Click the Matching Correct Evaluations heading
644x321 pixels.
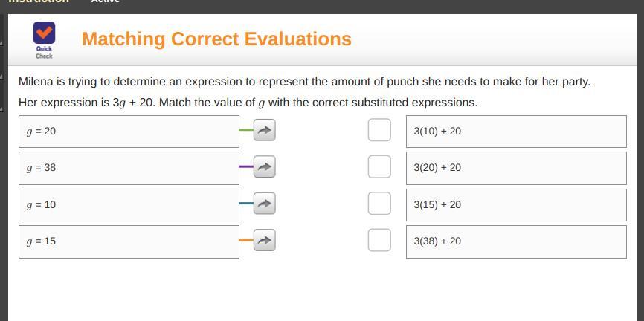[x=216, y=39]
